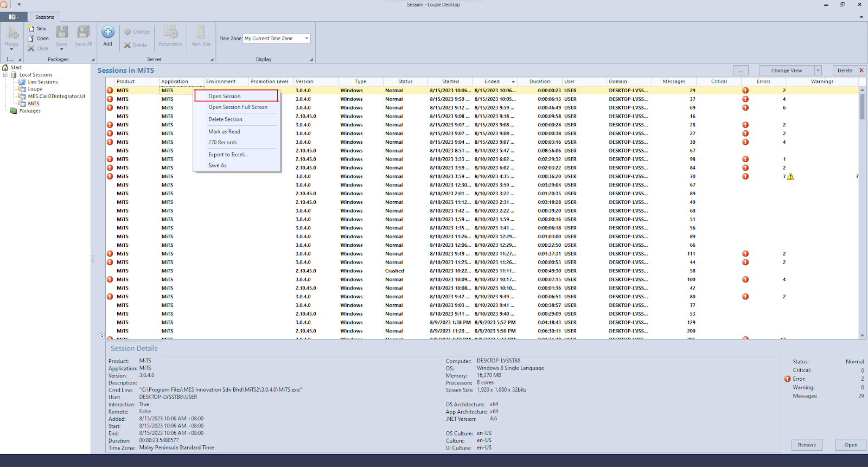Click the Errors column icon for the 0:00:07:15 session

[745, 279]
